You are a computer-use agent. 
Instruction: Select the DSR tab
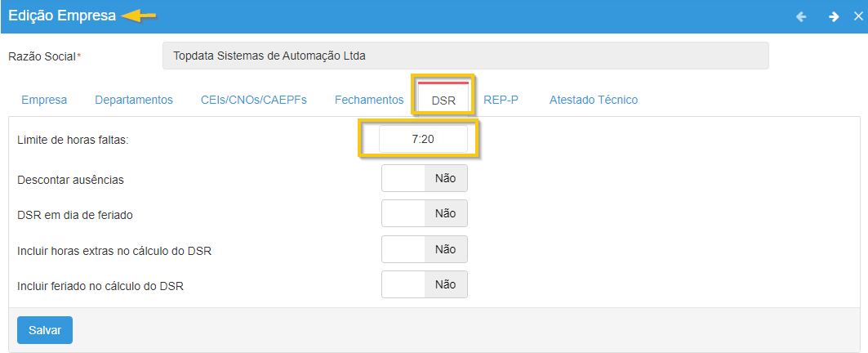tap(443, 101)
